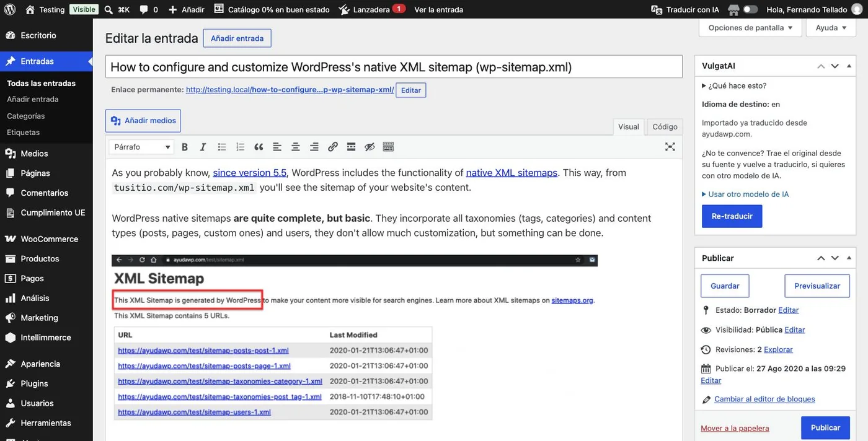Open Comentarios in the sidebar

[46, 193]
